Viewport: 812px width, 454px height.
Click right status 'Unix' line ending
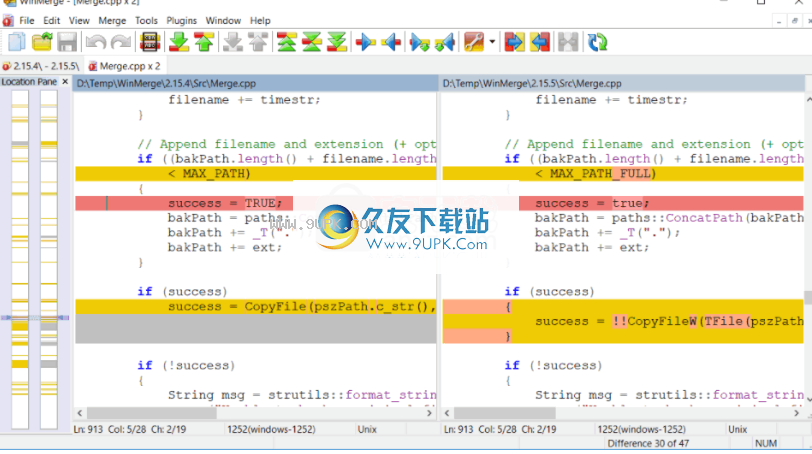(737, 430)
